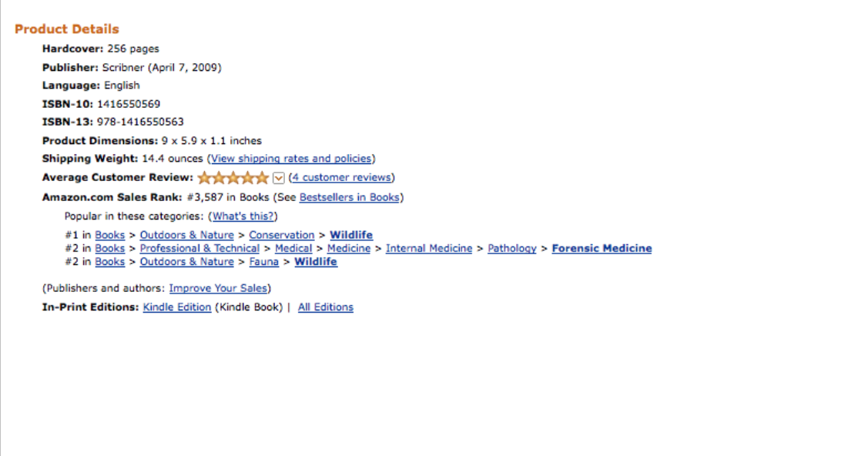868x456 pixels.
Task: Open bold Wildlife under Conservation
Action: click(x=351, y=235)
